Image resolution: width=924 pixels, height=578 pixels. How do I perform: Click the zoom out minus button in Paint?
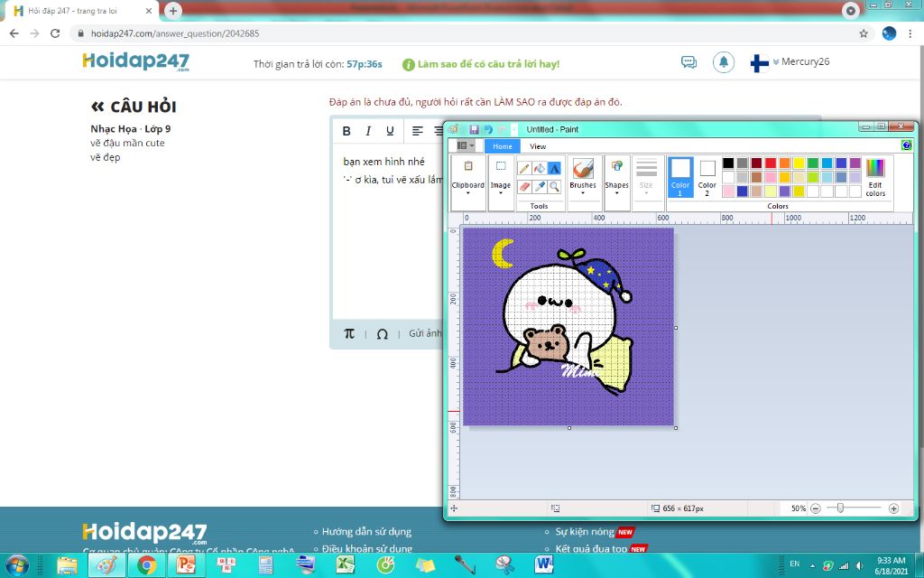pyautogui.click(x=815, y=508)
